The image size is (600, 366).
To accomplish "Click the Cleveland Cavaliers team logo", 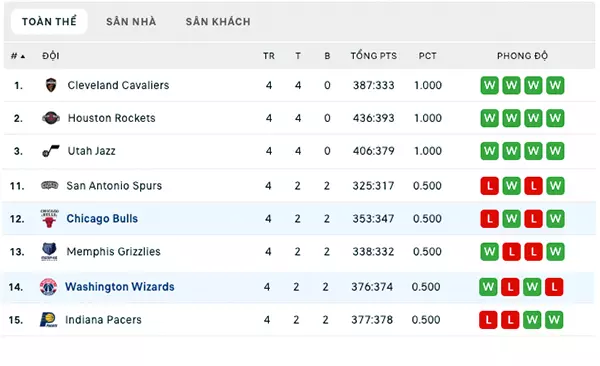I will pyautogui.click(x=51, y=85).
